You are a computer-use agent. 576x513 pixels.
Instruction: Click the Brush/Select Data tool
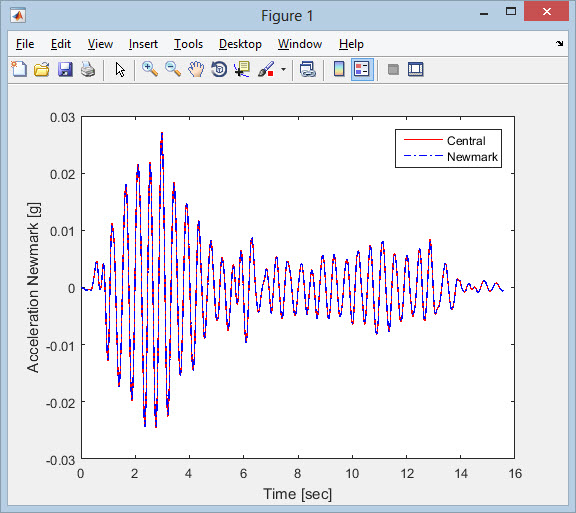click(x=266, y=69)
